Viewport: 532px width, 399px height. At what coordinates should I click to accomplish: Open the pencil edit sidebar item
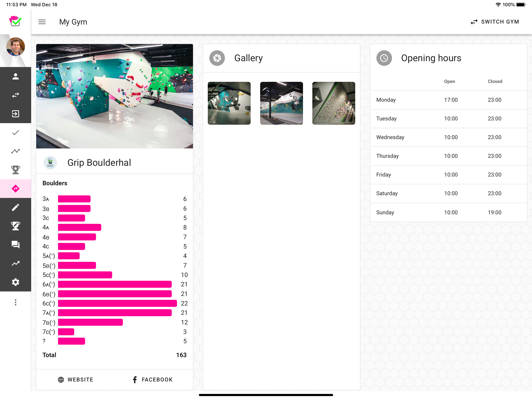click(x=15, y=207)
